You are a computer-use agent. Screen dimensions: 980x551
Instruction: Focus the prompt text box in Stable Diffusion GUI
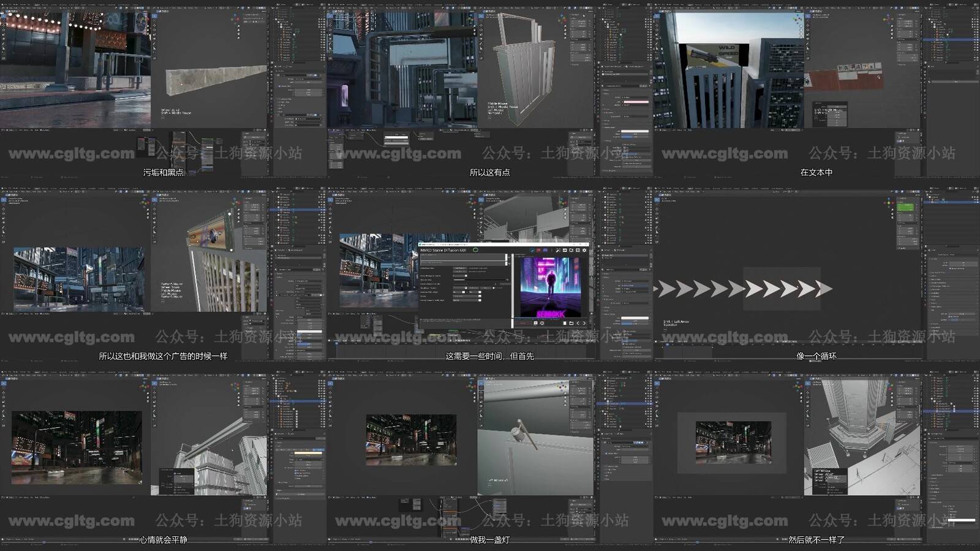click(x=462, y=257)
